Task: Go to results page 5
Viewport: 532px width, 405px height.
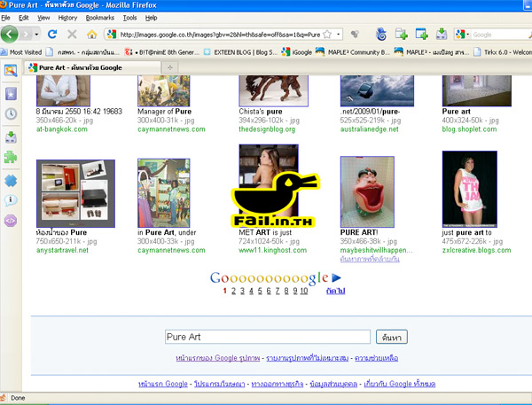Action: click(260, 291)
